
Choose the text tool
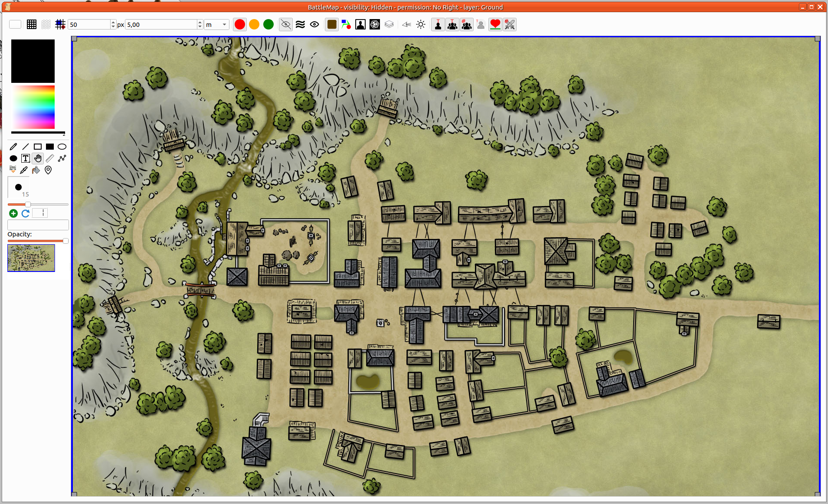[26, 158]
